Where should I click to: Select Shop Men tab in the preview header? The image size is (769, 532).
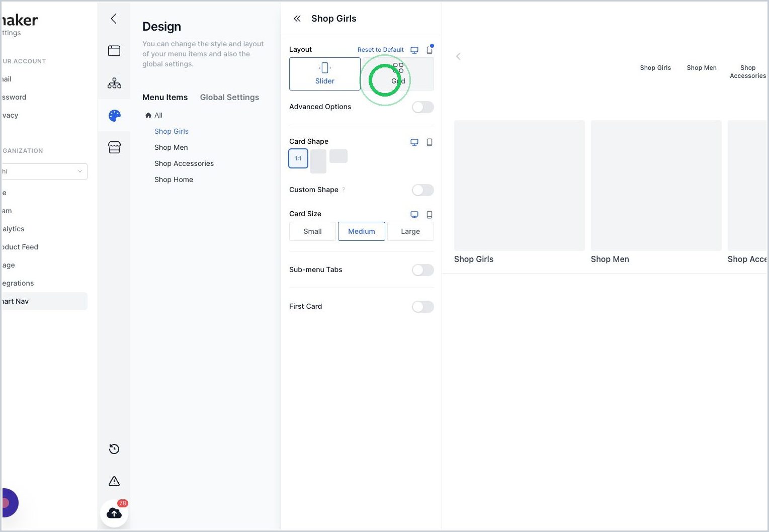pos(702,68)
